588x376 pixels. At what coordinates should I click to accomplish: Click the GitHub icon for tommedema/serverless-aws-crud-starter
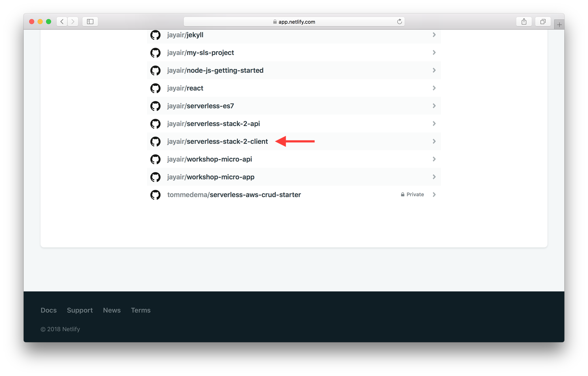(155, 194)
